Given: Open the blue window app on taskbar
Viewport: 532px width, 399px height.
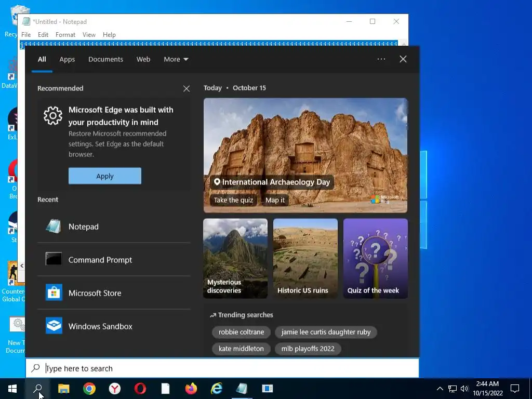Looking at the screenshot, I should click(x=268, y=389).
